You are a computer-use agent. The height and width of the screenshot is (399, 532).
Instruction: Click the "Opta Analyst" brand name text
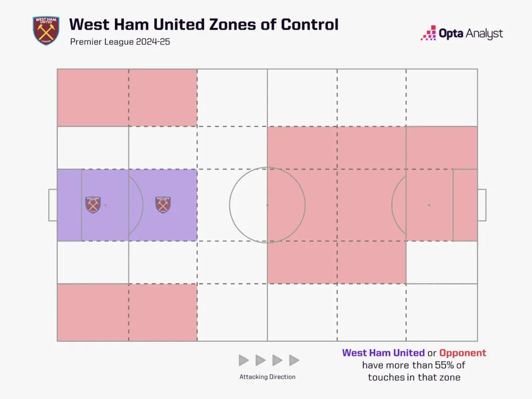471,34
